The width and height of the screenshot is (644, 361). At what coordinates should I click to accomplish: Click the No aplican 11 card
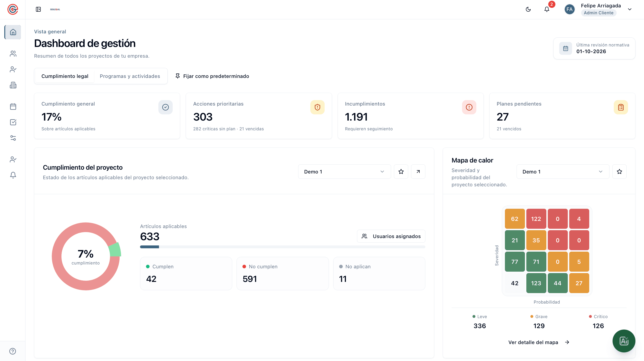tap(379, 274)
